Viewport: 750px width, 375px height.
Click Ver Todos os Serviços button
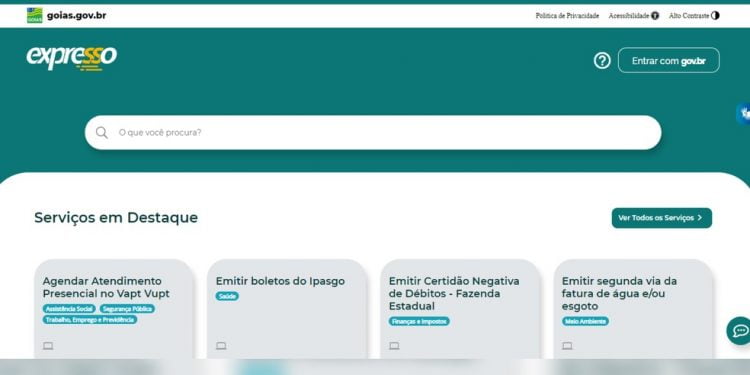662,218
